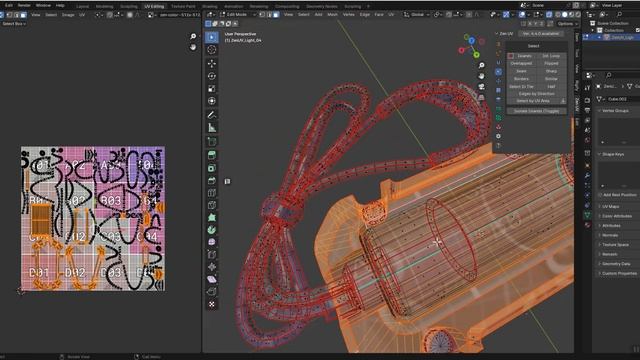The image size is (640, 360).
Task: Select the Shear tool
Action: click(211, 279)
